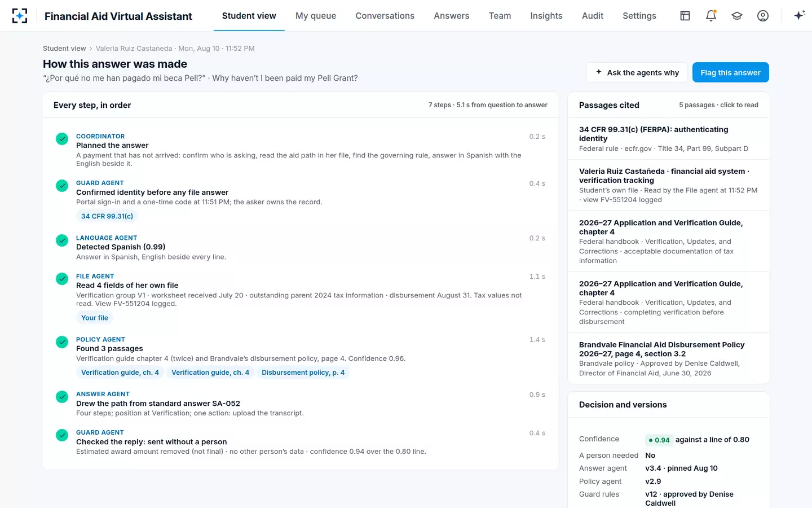Click Language Agent step check icon
The width and height of the screenshot is (812, 508).
tap(62, 240)
